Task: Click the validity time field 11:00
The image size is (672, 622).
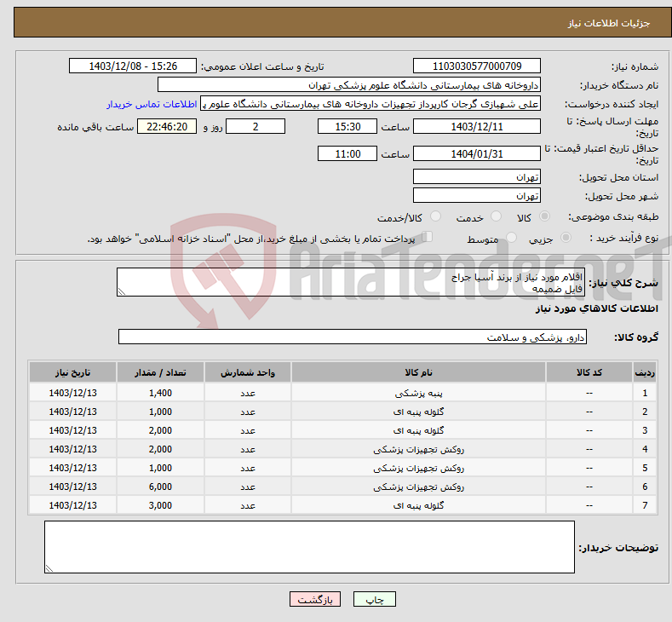Action: (347, 153)
